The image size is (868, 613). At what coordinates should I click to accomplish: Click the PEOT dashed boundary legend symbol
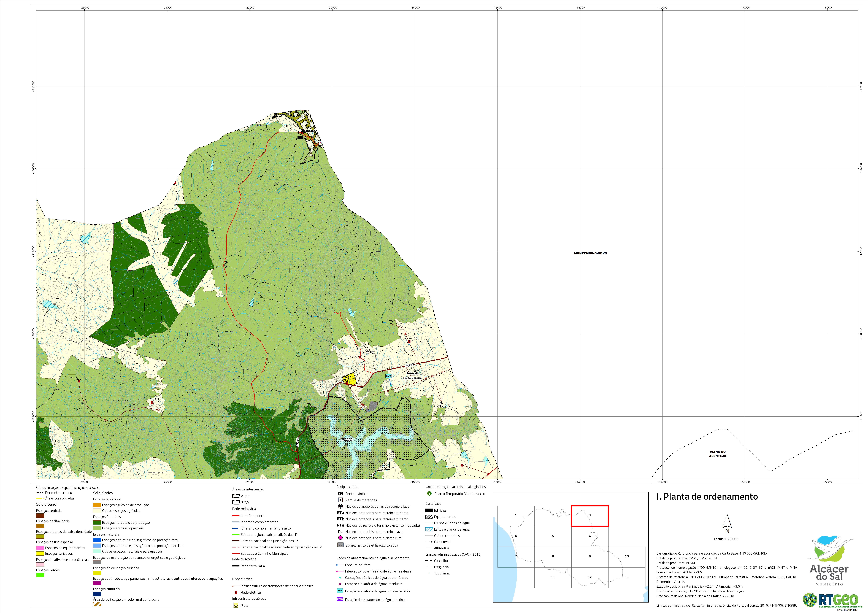[x=236, y=496]
